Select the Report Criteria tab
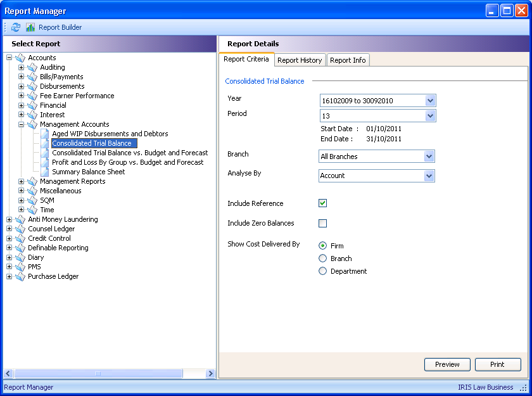The height and width of the screenshot is (396, 532). point(246,59)
